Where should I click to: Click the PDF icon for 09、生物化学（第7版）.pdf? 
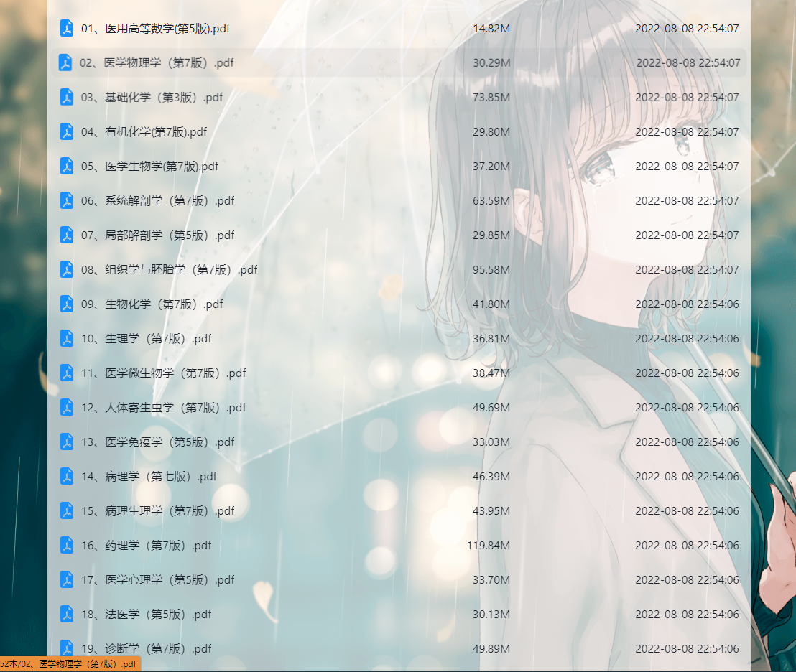pos(67,304)
